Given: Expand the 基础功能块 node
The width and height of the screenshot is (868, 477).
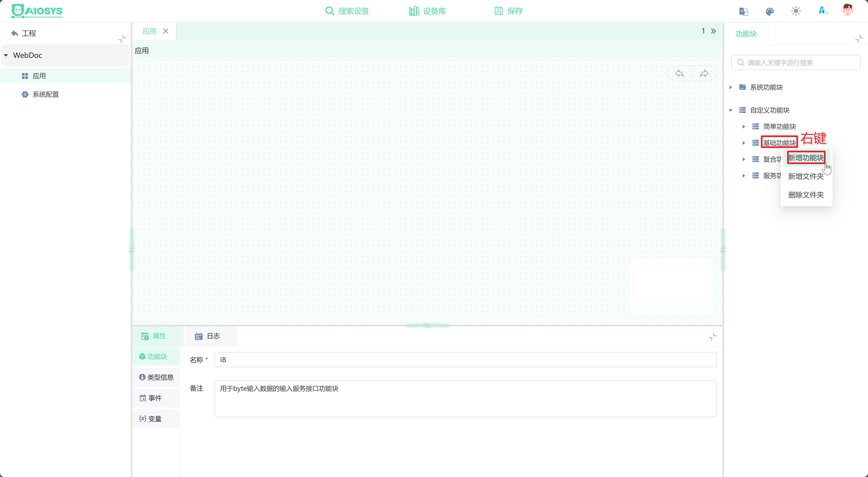Looking at the screenshot, I should point(744,143).
